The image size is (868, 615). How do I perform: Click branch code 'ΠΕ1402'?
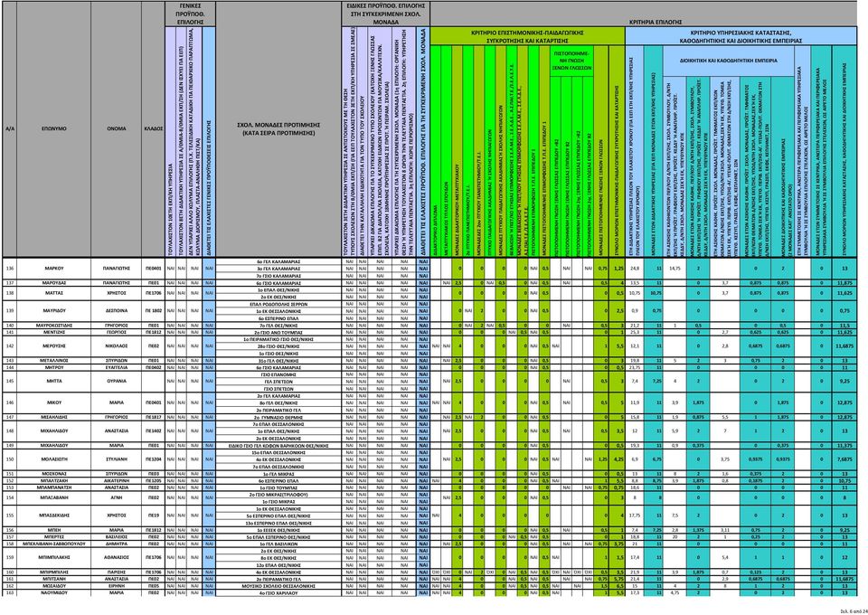(153, 430)
